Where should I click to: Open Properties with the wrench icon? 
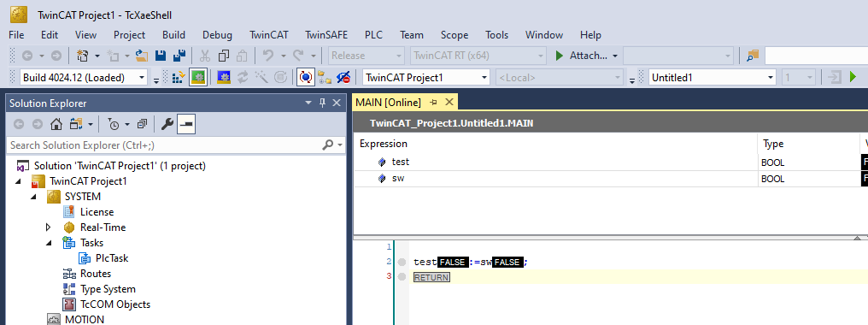(x=167, y=125)
